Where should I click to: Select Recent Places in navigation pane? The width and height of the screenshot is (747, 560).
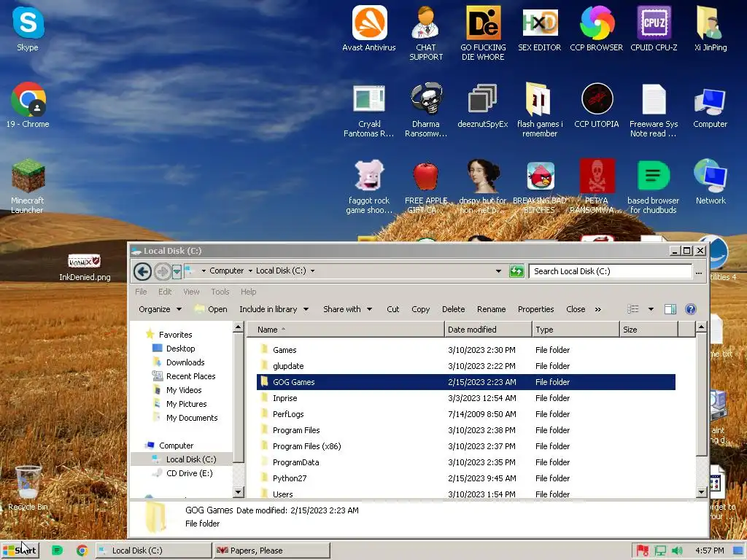tap(183, 376)
